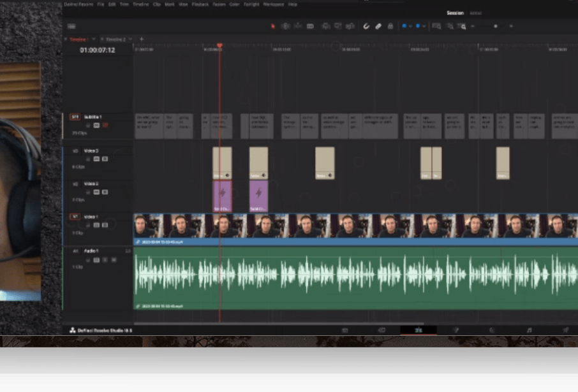Screen dimensions: 578x392
Task: Add a new timeline tab with plus
Action: click(141, 39)
